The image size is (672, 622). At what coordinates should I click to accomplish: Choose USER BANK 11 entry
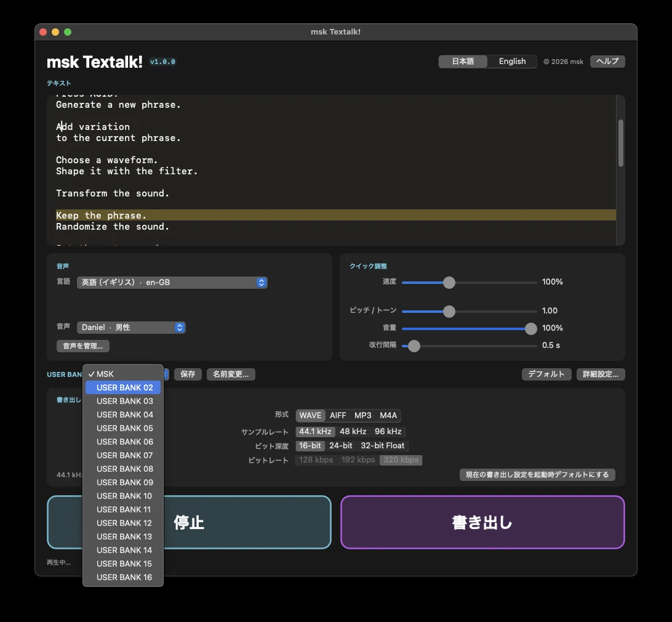123,510
